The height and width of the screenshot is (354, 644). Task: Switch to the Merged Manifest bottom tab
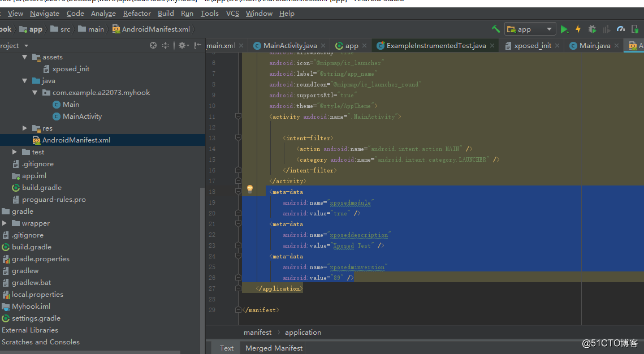pyautogui.click(x=274, y=348)
